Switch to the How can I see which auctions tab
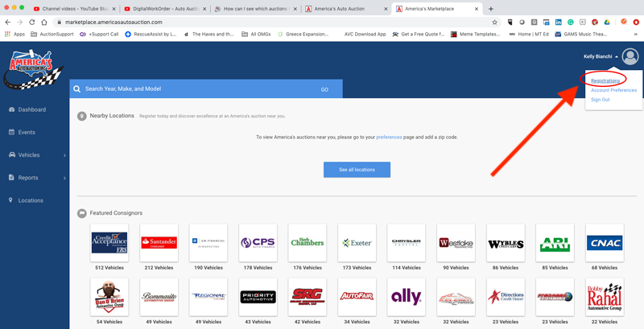 coord(255,9)
